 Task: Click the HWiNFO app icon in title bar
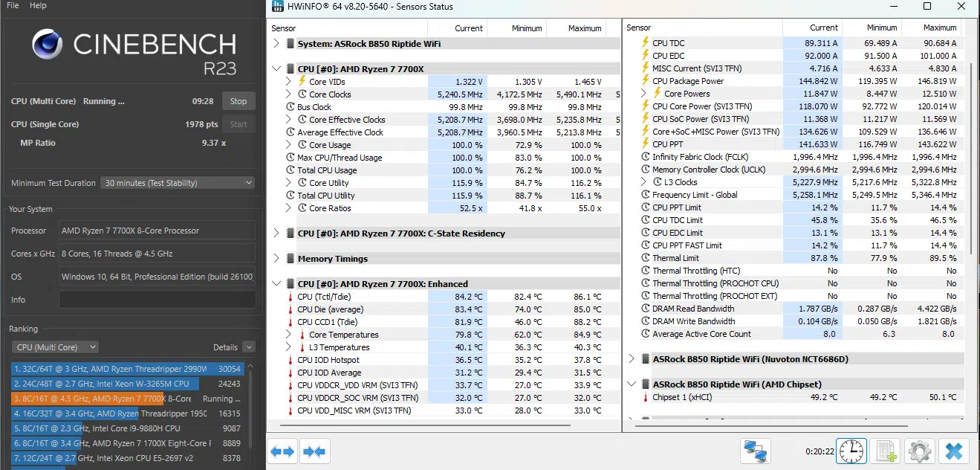tap(278, 7)
